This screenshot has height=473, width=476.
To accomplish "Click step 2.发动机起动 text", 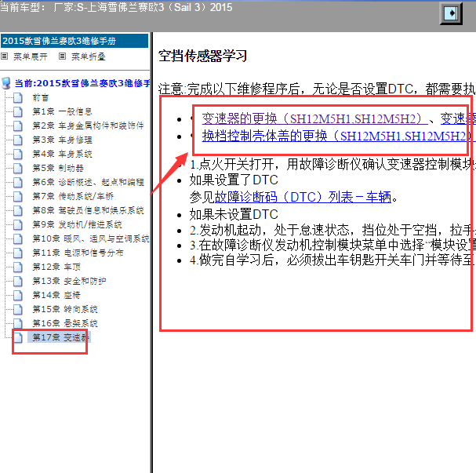I will [x=332, y=231].
